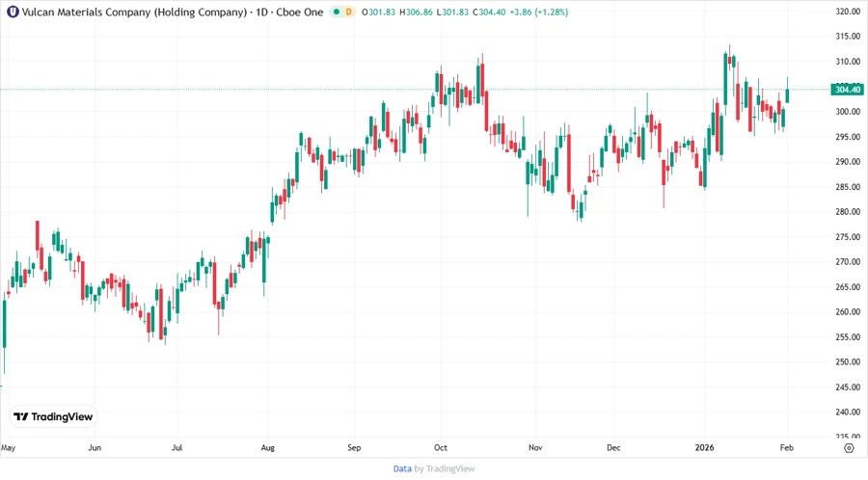The image size is (868, 480).
Task: Click the Jul label on time axis
Action: point(176,447)
